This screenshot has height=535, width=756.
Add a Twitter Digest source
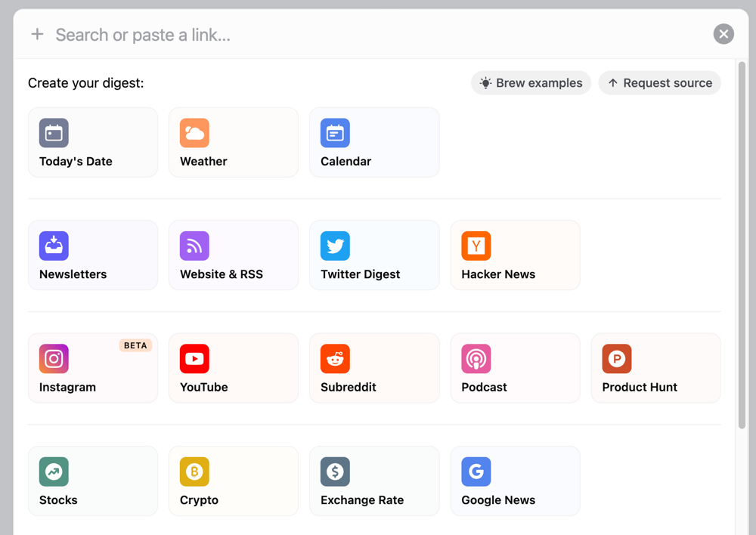[x=374, y=255]
